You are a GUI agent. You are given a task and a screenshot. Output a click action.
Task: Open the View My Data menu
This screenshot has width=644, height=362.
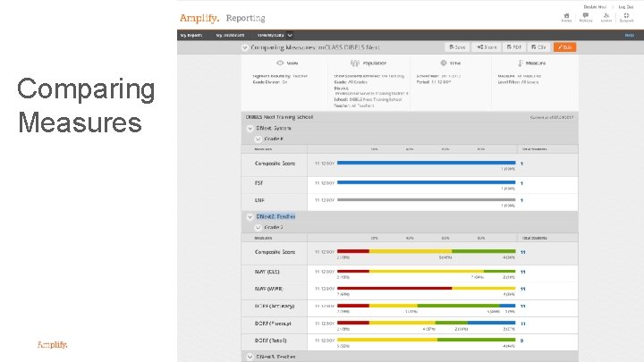pyautogui.click(x=270, y=35)
